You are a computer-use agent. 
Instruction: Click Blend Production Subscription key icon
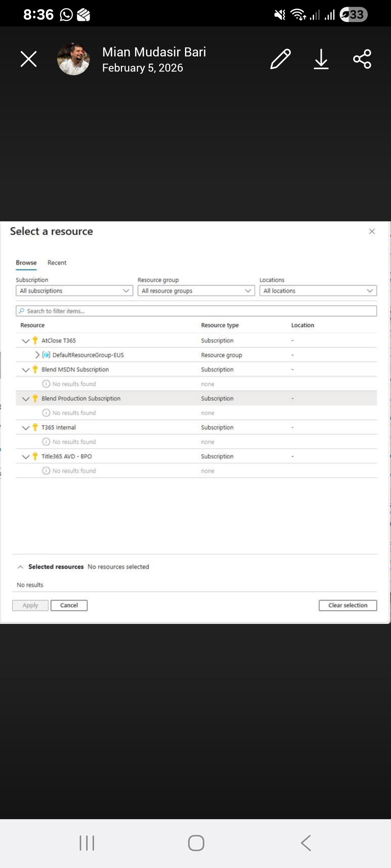35,398
